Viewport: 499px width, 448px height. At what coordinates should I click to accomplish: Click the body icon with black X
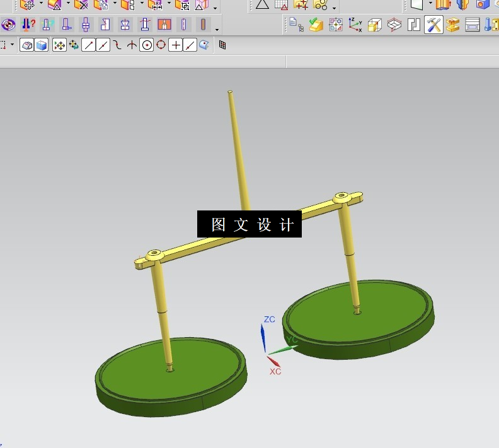[81, 4]
